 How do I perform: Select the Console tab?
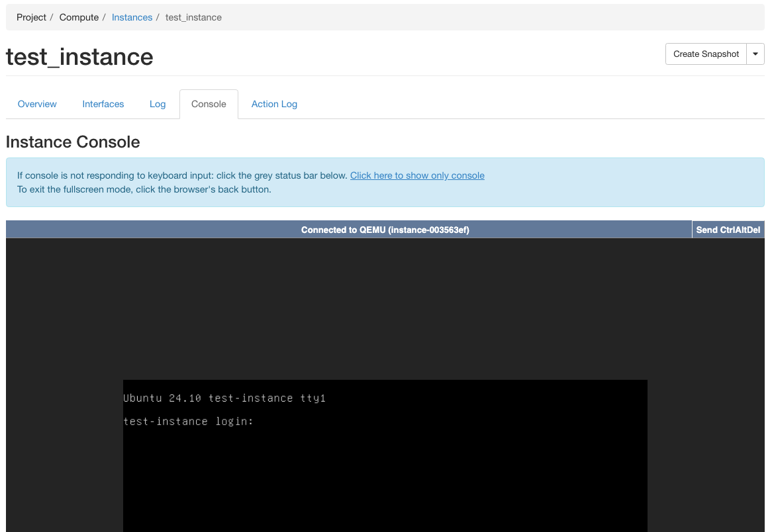(209, 104)
